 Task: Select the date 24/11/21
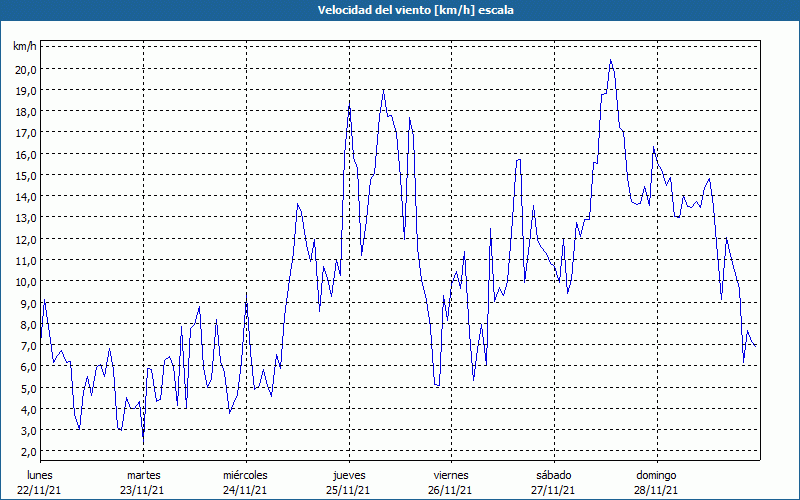[x=245, y=490]
